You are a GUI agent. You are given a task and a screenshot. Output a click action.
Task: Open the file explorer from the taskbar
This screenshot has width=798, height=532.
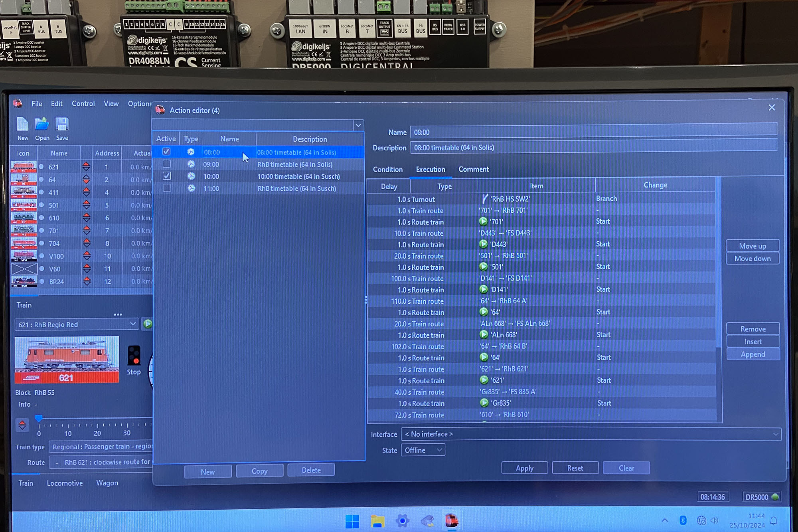[x=377, y=521]
